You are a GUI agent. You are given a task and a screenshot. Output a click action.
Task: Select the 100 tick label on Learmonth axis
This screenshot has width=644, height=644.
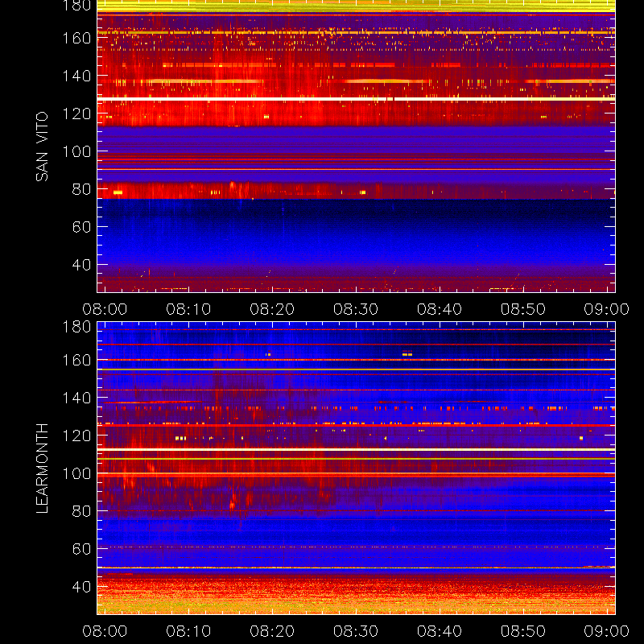click(x=76, y=473)
